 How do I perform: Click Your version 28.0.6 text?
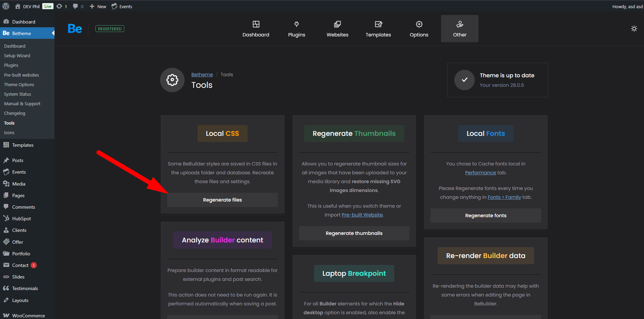pyautogui.click(x=502, y=85)
